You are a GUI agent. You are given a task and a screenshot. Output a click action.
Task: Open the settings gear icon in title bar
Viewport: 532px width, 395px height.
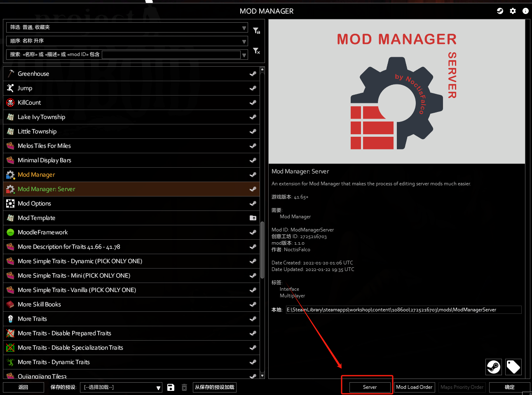click(x=513, y=11)
